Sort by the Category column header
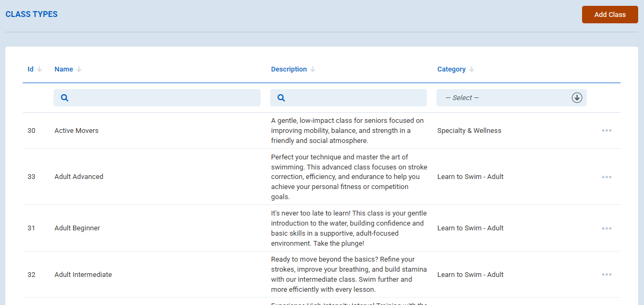The width and height of the screenshot is (644, 305). point(451,69)
